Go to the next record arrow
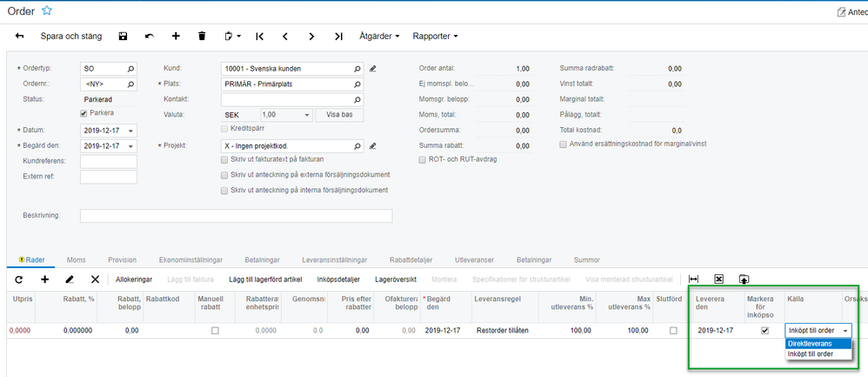868x377 pixels. click(311, 37)
